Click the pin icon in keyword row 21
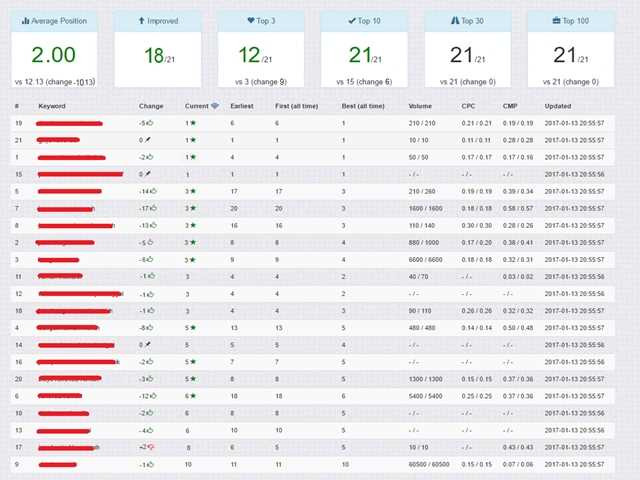The image size is (640, 480). click(x=149, y=140)
